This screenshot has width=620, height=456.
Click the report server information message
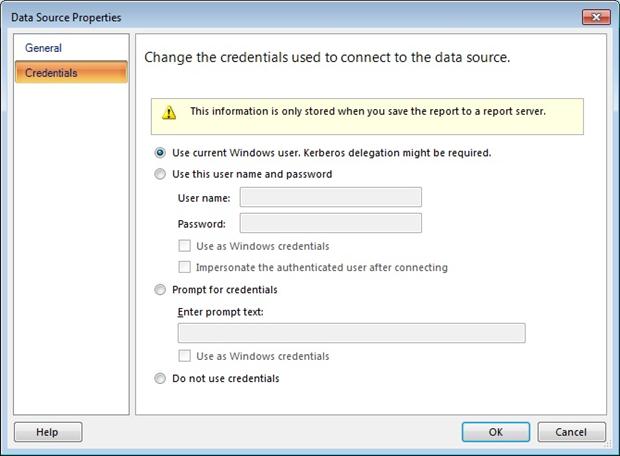367,111
